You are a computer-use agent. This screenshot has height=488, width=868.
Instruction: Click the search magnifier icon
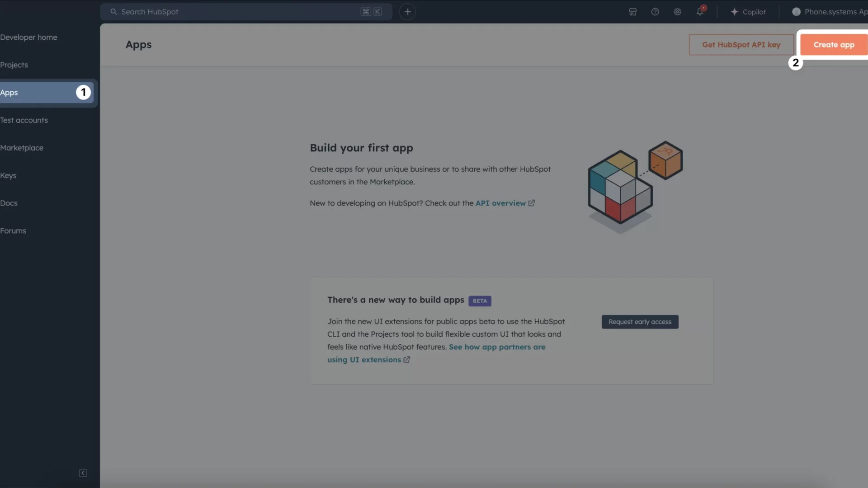tap(113, 12)
